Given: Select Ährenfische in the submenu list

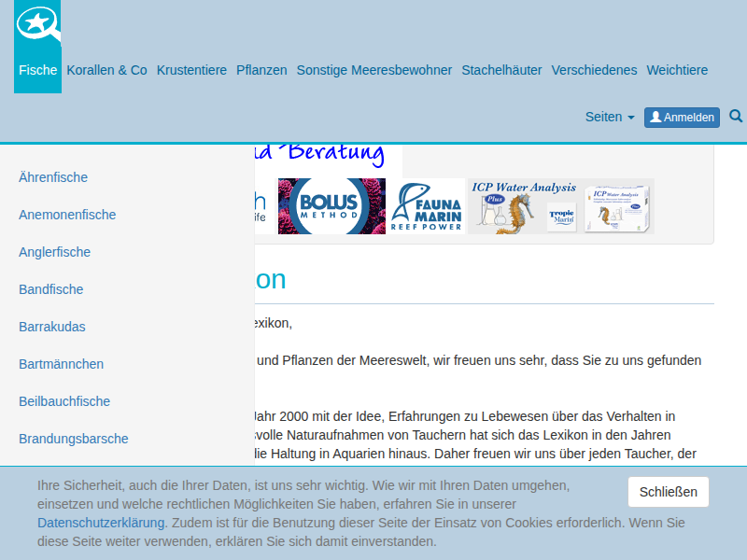Looking at the screenshot, I should (53, 177).
